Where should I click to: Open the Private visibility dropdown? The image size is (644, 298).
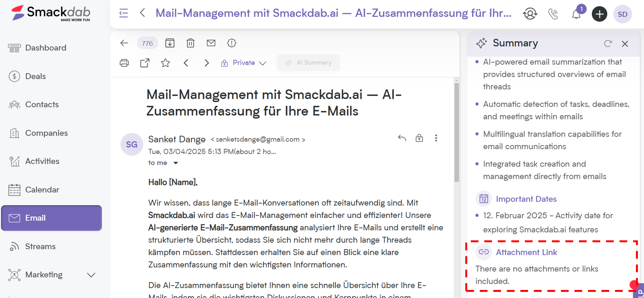click(x=244, y=63)
